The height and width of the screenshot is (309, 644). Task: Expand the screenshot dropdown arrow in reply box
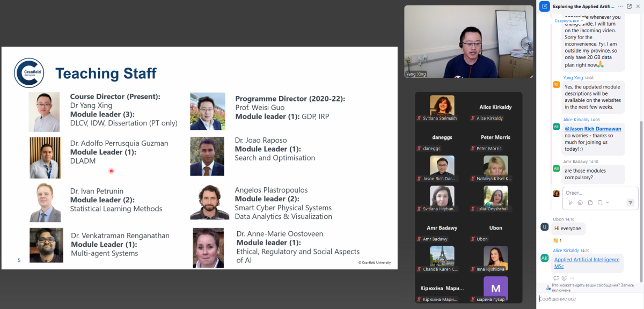pos(607,203)
